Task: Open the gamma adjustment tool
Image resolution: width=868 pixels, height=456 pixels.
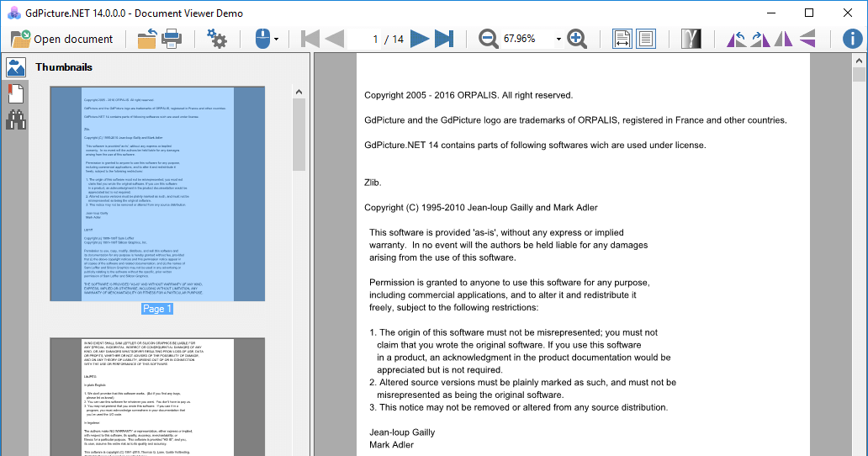Action: coord(691,39)
